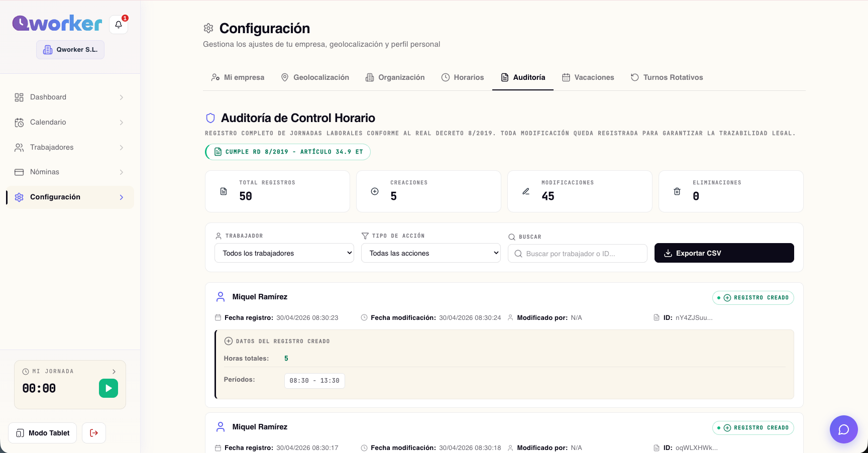
Task: Click the Fecha registro 30/04/2026 08:30:23 value
Action: click(x=307, y=318)
